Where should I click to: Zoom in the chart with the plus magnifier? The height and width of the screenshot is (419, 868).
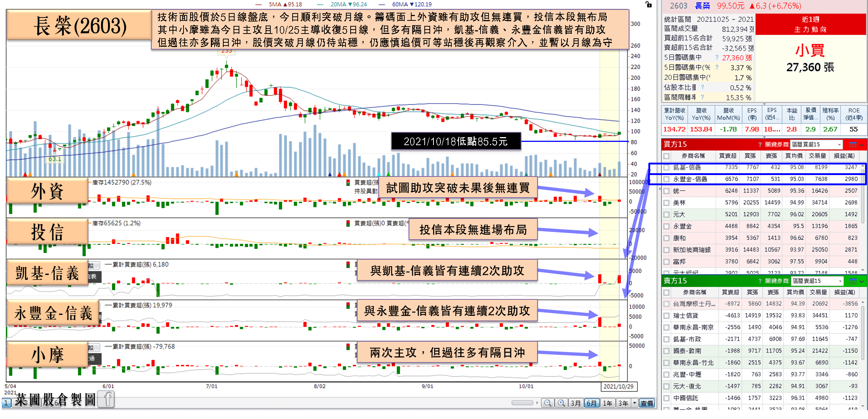[x=561, y=403]
